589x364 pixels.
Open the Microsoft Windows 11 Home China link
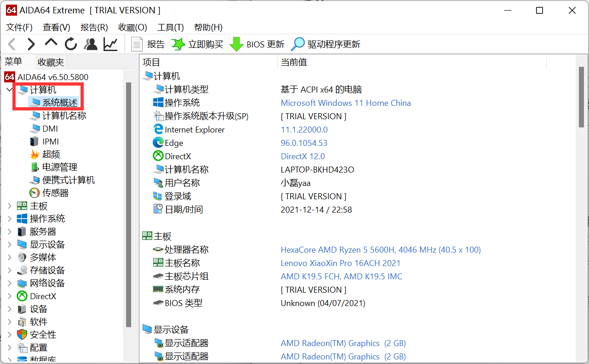point(346,103)
